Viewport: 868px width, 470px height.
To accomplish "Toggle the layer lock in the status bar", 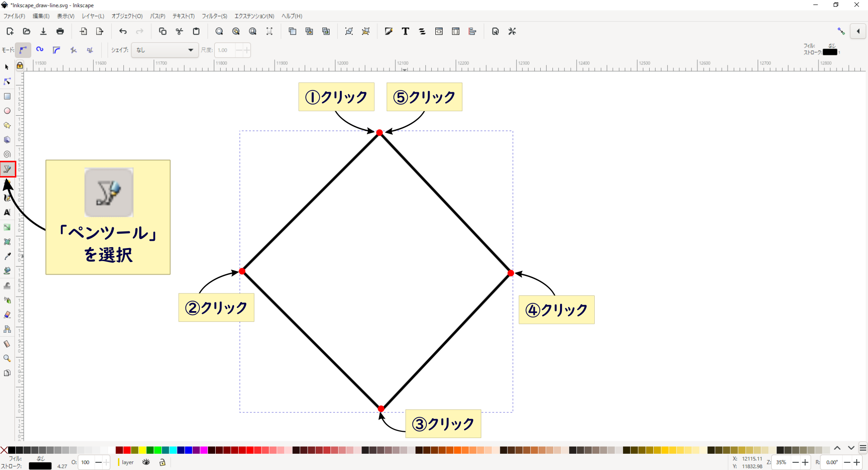I will click(162, 462).
